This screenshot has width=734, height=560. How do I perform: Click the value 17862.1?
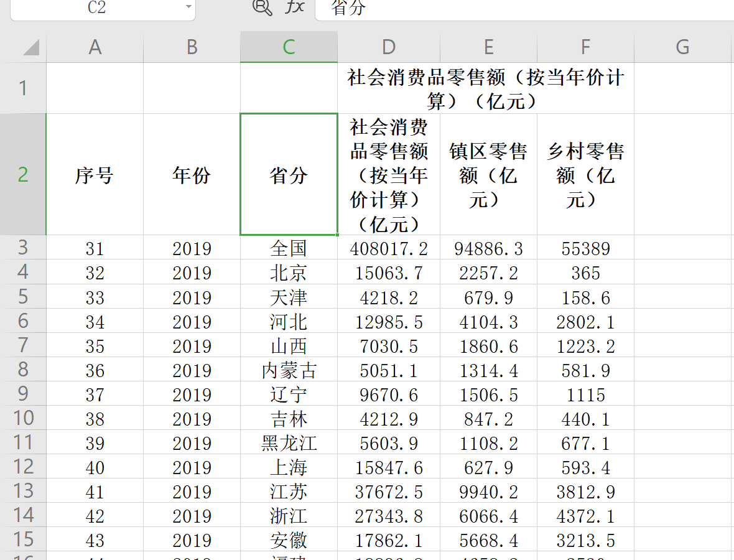389,540
